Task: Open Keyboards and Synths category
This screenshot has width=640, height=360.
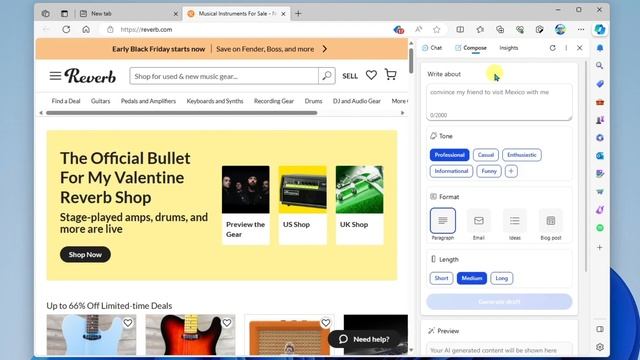Action: 215,101
